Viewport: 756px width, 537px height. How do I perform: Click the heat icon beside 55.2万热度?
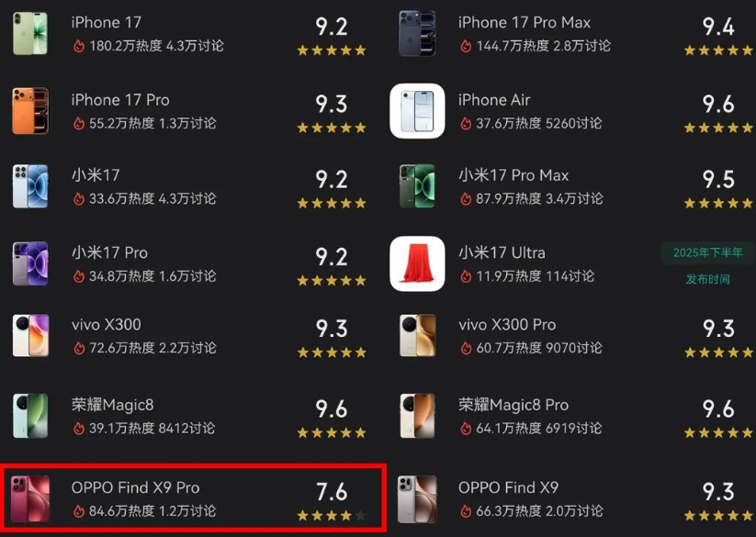[x=79, y=123]
